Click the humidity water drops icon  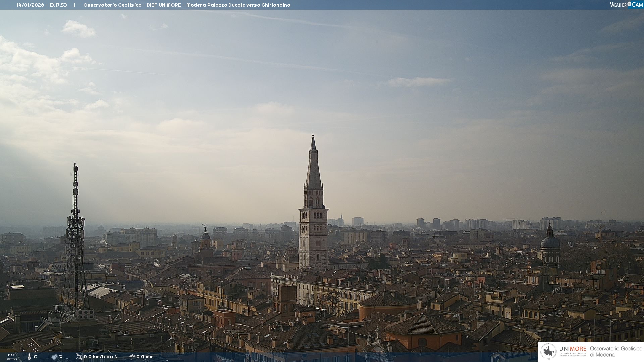coord(54,357)
